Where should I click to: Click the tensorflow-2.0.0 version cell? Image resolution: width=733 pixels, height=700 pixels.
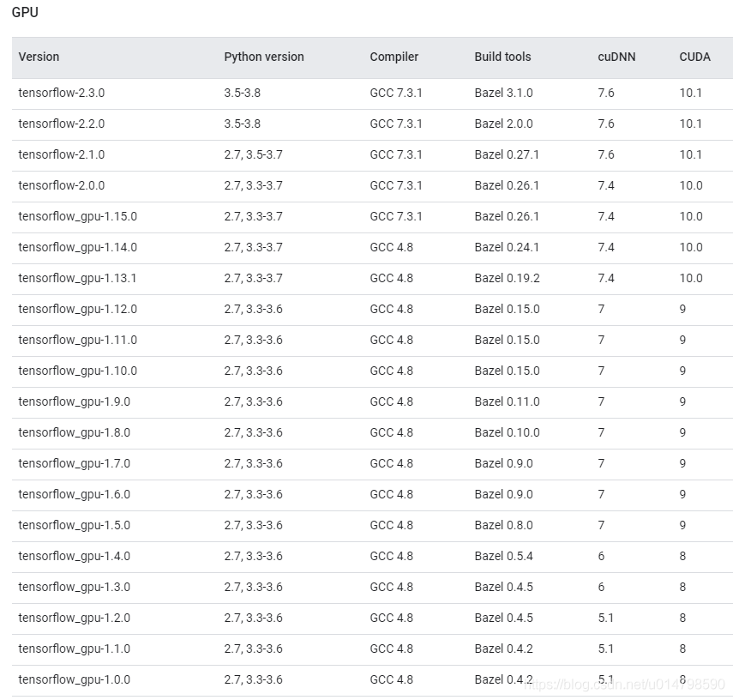[x=61, y=185]
